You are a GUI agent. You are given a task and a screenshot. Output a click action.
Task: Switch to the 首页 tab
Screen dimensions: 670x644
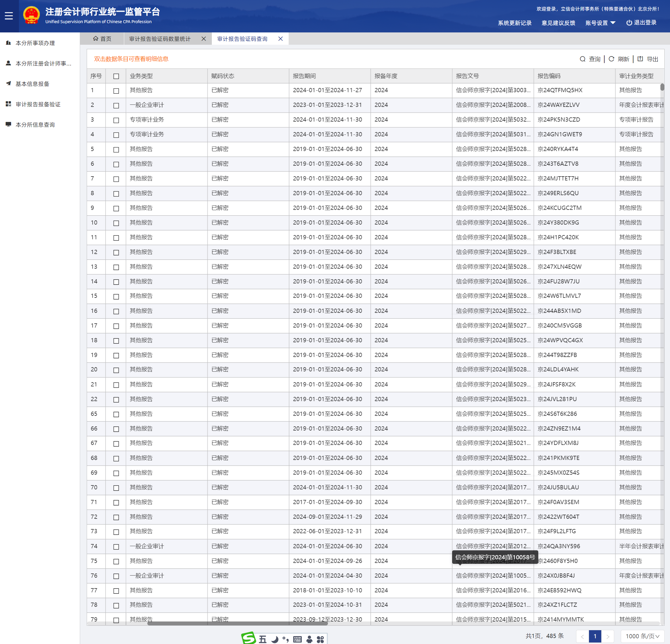[x=102, y=39]
